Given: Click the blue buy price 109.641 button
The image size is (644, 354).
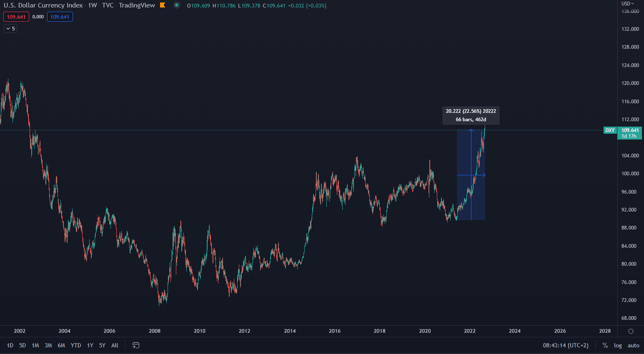Looking at the screenshot, I should pyautogui.click(x=60, y=17).
